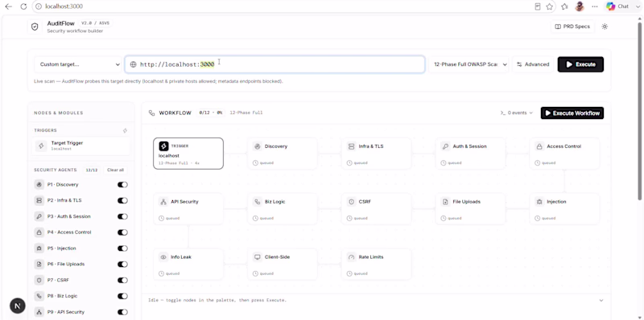Select the TRIGGER localhost workflow node
Screen dimensions: 644x320
click(188, 154)
